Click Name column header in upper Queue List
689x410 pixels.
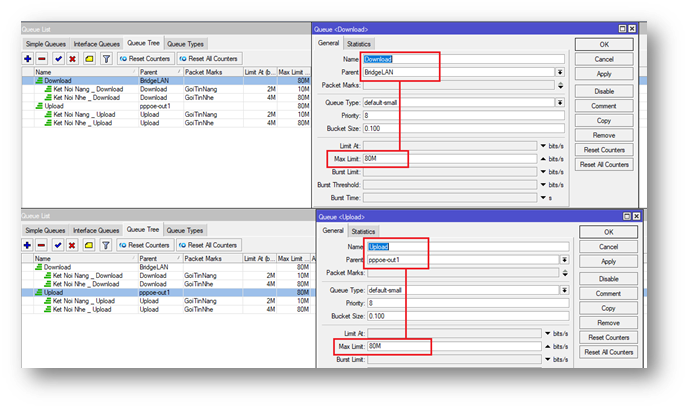[x=86, y=72]
